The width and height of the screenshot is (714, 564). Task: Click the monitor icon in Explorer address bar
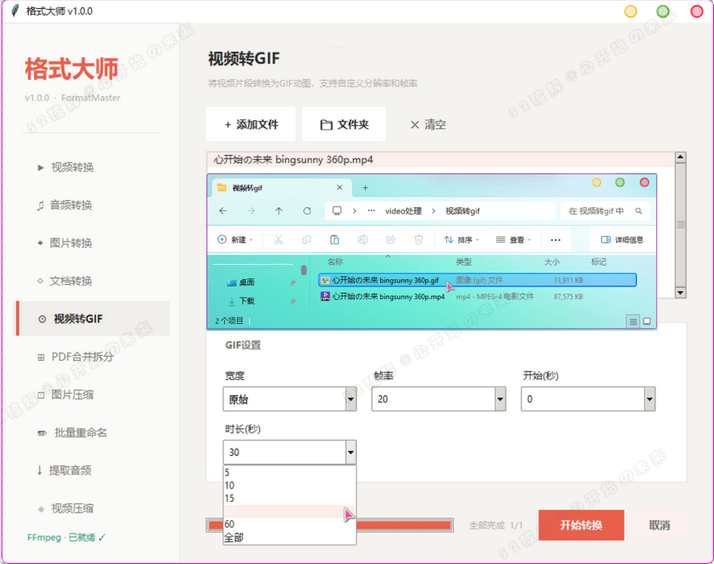(337, 211)
